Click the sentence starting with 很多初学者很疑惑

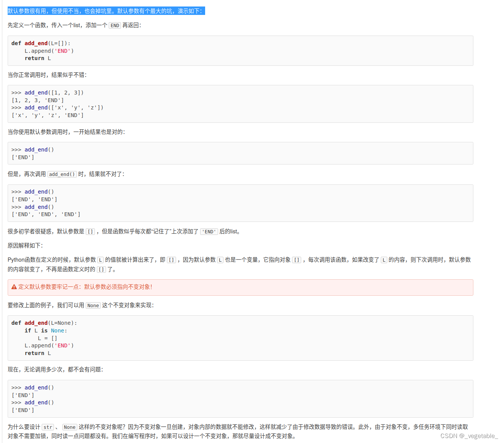(x=124, y=231)
